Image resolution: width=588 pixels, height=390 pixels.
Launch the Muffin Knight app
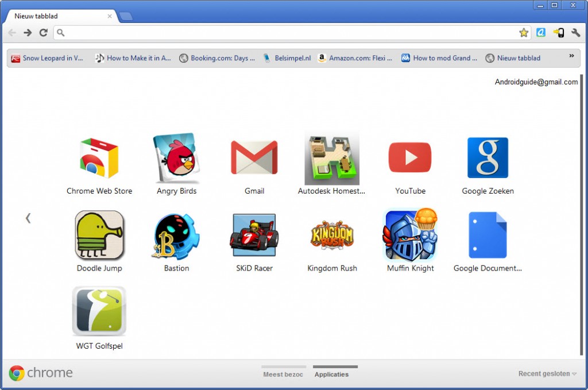coord(410,235)
